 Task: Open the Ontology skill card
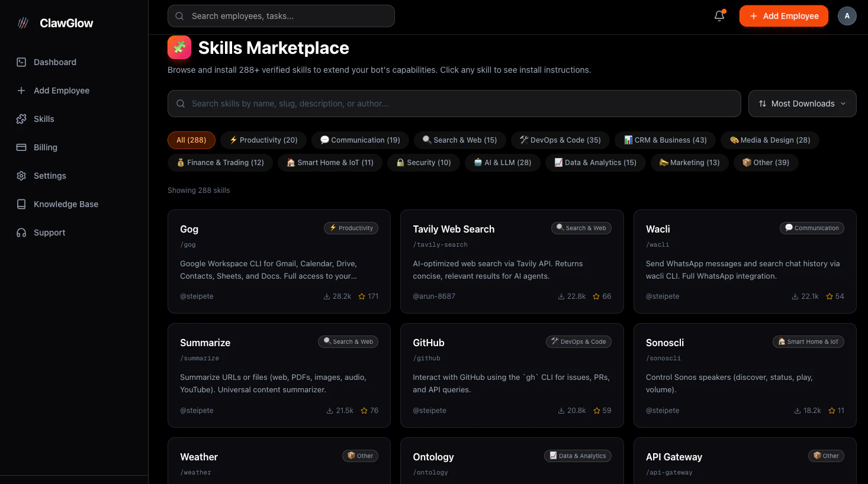coord(512,460)
